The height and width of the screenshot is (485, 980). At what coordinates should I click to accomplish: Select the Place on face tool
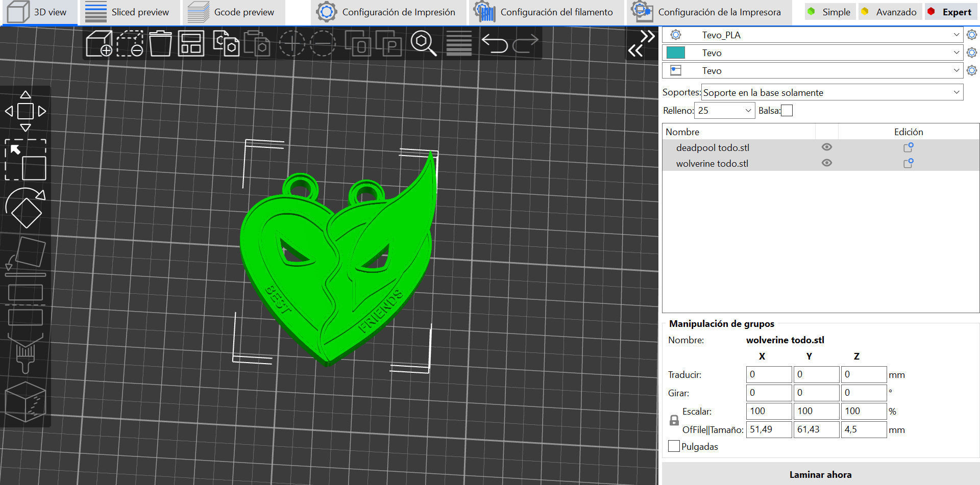pyautogui.click(x=26, y=257)
